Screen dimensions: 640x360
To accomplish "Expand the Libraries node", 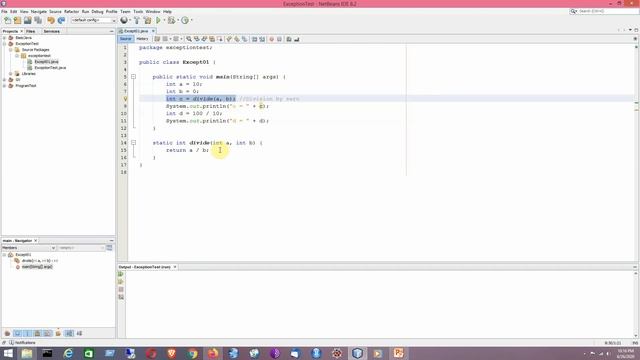I will coord(11,74).
